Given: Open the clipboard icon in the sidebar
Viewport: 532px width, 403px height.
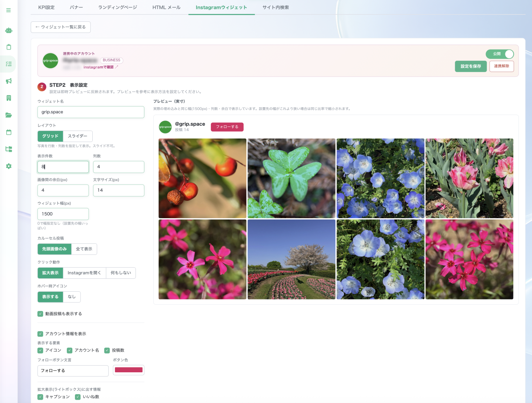Looking at the screenshot, I should tap(9, 47).
